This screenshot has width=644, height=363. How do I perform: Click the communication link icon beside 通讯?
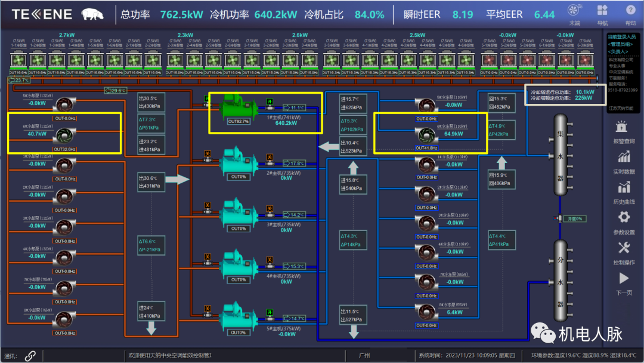tap(30, 355)
